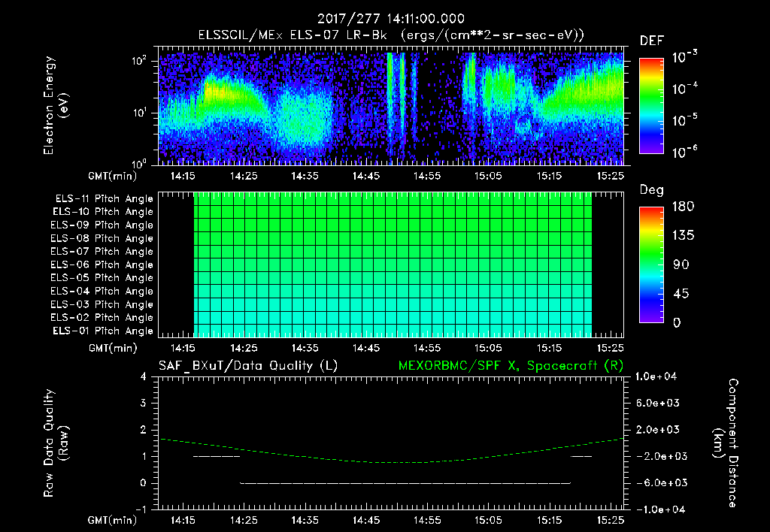Viewport: 770px width, 532px height.
Task: Click the Raw Data Quality (Raw) axis label
Action: [x=56, y=443]
